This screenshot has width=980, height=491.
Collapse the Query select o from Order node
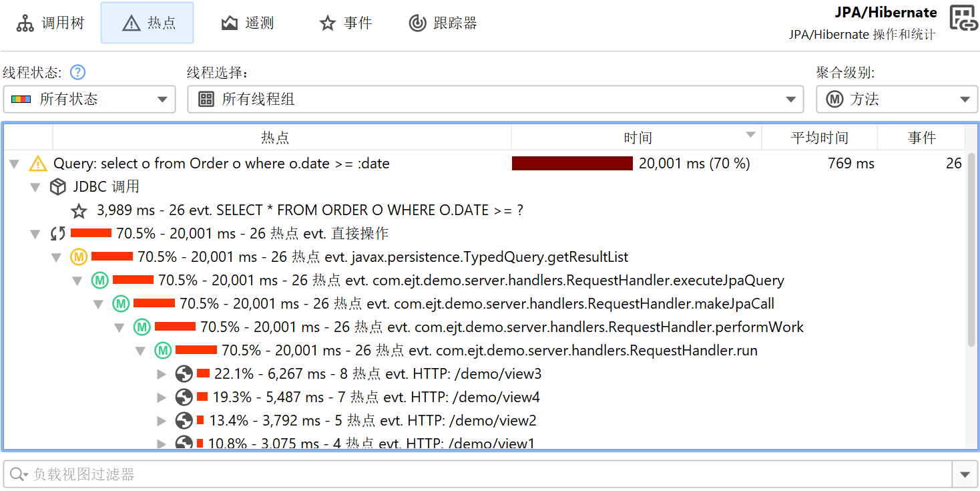point(15,164)
